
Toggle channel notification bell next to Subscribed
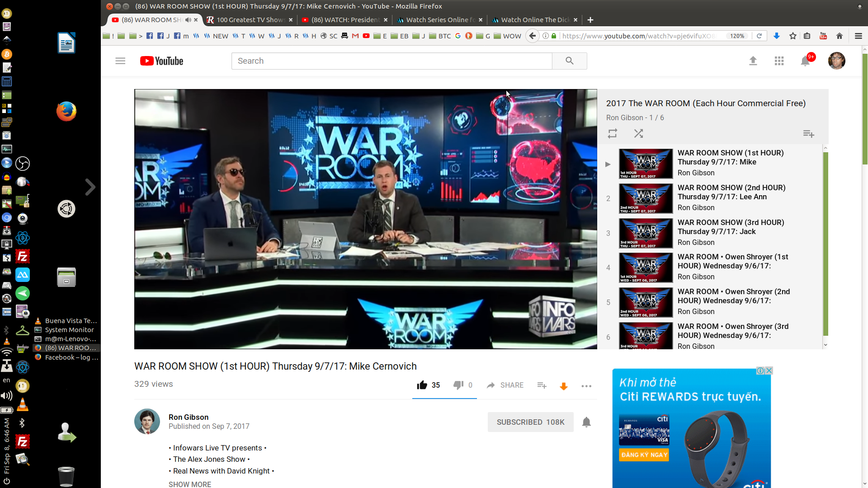click(x=586, y=422)
